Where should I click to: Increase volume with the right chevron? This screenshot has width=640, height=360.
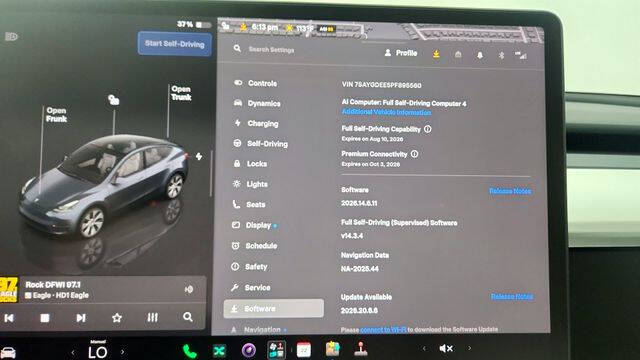pyautogui.click(x=469, y=348)
